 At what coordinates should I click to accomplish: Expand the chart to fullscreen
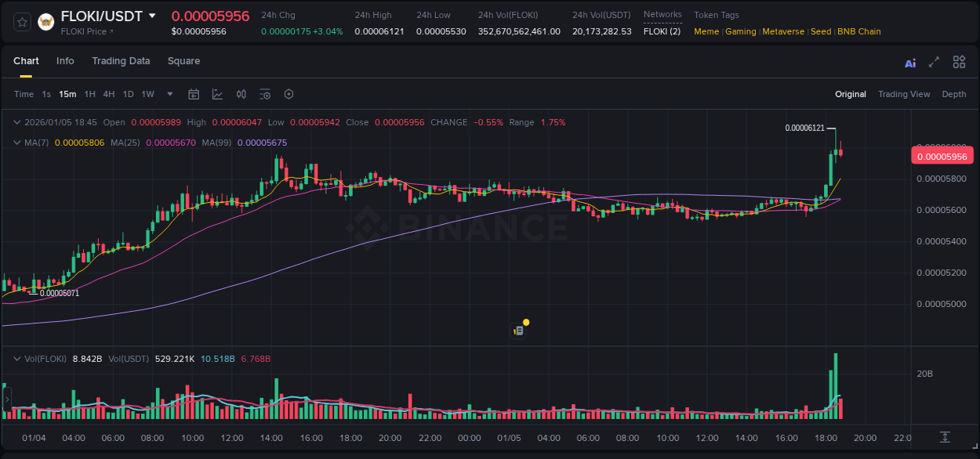coord(934,62)
